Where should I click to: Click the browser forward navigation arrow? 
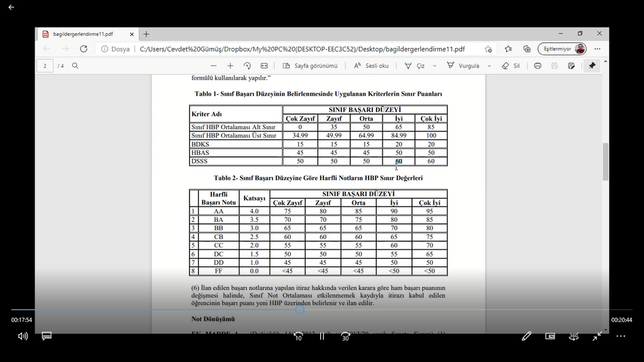tap(65, 49)
